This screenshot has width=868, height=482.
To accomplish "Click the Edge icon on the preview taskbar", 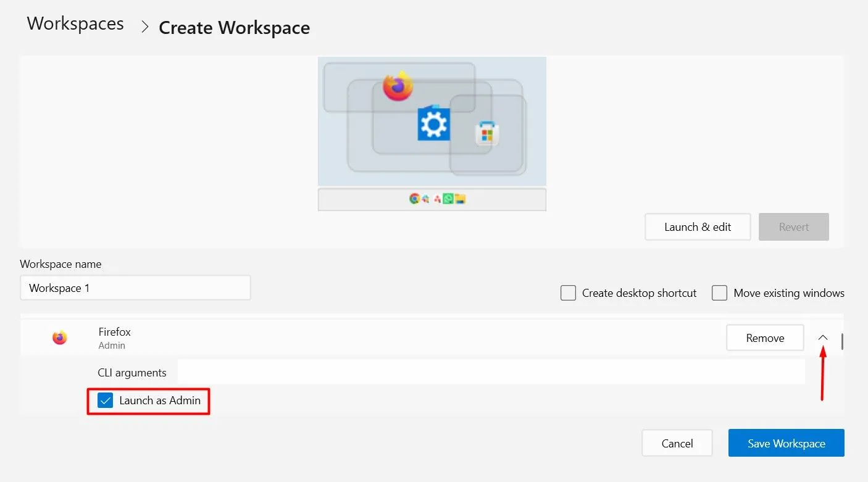I will (x=425, y=199).
